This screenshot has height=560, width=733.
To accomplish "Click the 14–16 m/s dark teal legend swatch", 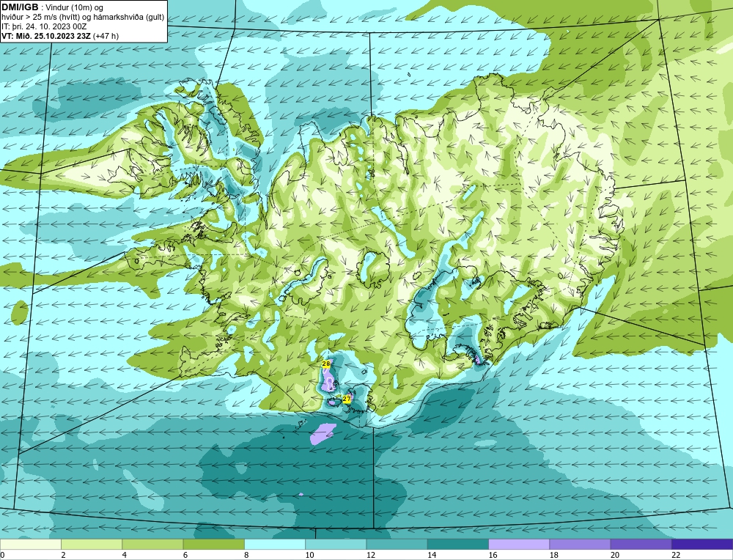I will [458, 544].
